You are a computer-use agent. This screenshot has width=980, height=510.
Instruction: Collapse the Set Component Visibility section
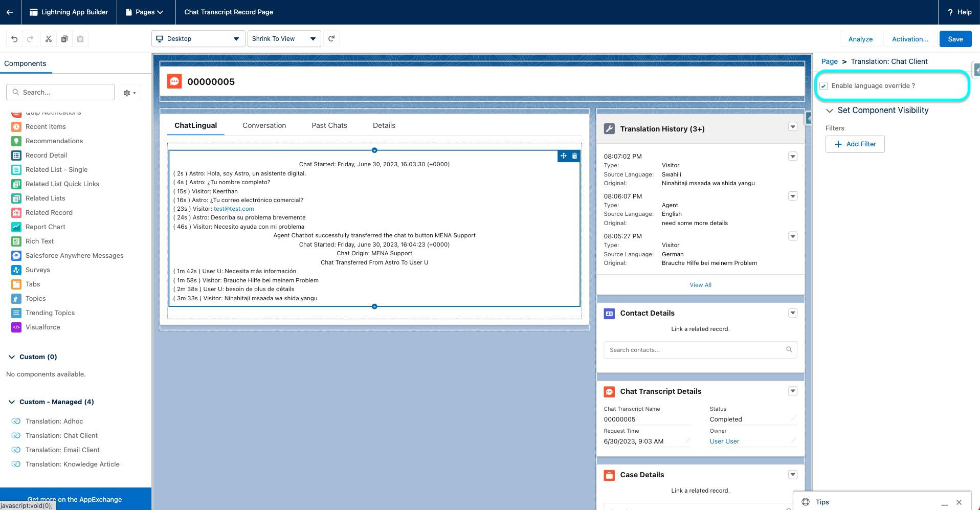click(830, 110)
